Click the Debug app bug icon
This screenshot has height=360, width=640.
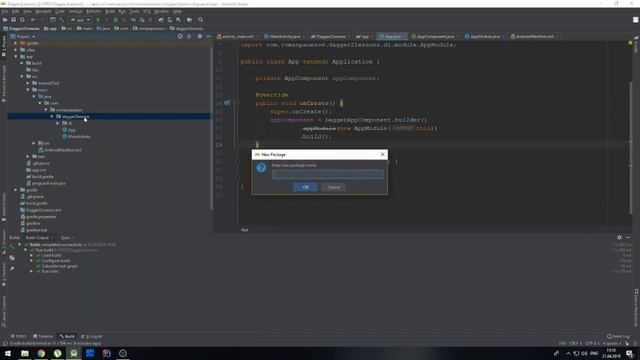click(116, 20)
